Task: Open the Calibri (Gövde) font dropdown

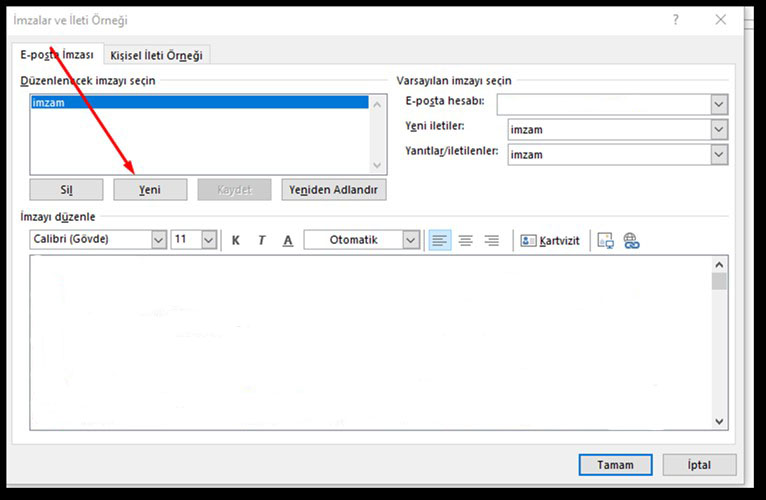Action: (x=159, y=239)
